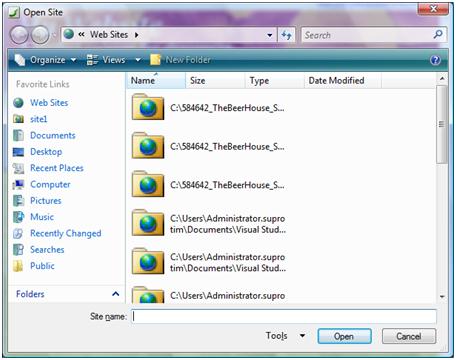
Task: Click the Documents icon in Favorite Links
Action: pyautogui.click(x=18, y=135)
